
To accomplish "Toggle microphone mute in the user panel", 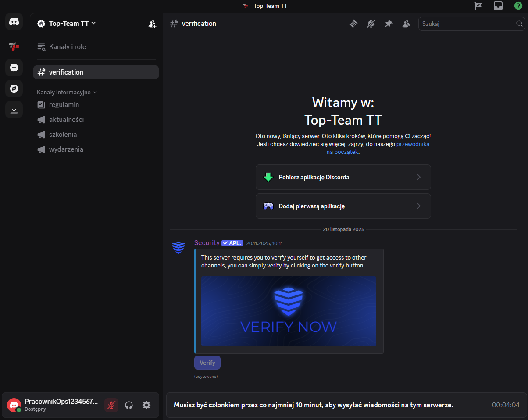I will [111, 405].
